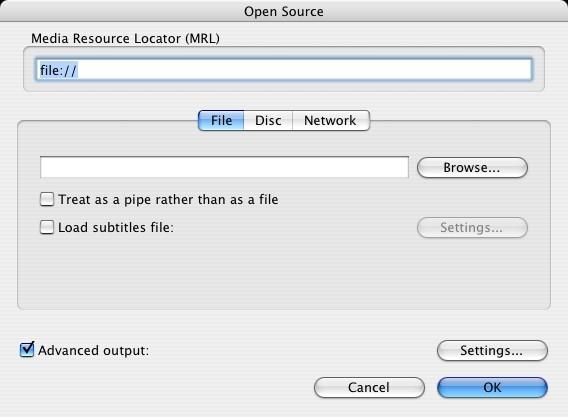
Task: Open Advanced output Settings... button
Action: pos(492,351)
